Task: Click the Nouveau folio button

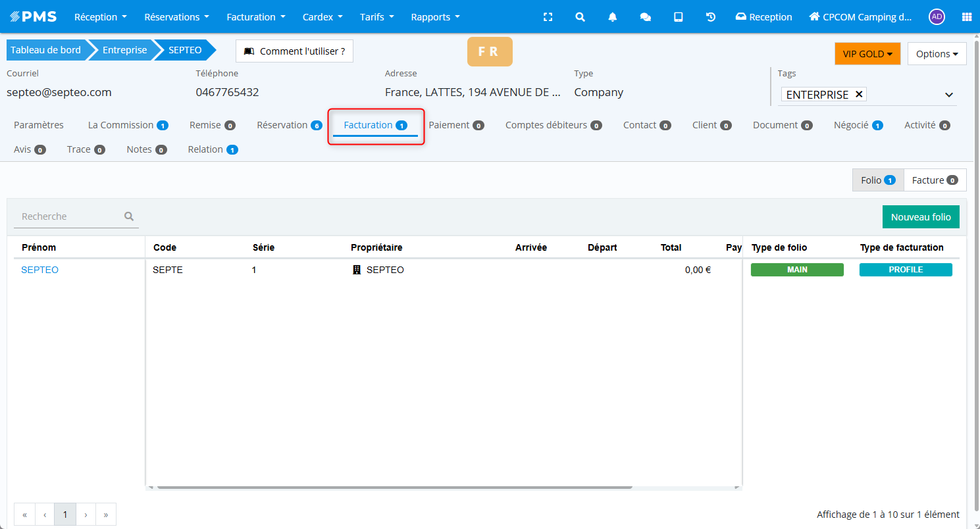Action: click(x=920, y=217)
